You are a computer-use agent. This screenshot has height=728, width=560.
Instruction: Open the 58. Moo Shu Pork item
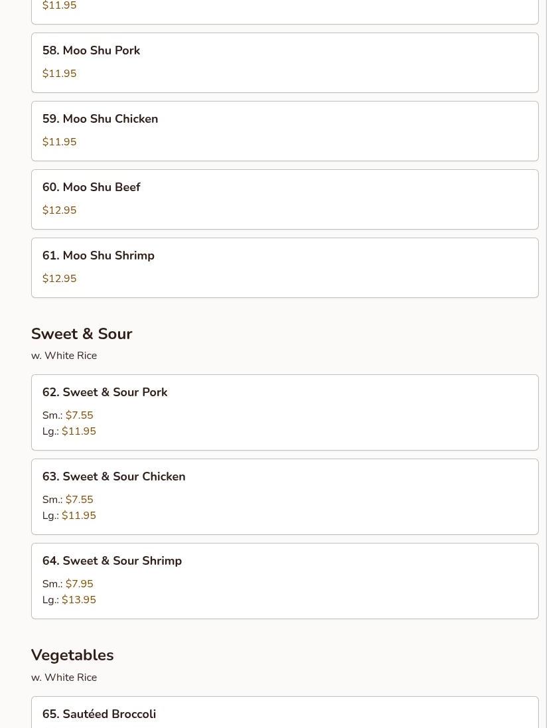pyautogui.click(x=285, y=62)
